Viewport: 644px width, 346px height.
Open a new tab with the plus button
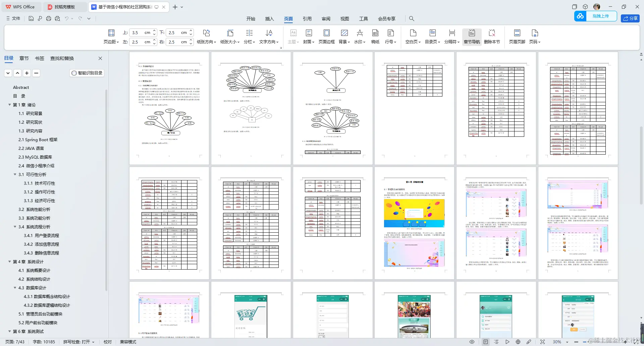[x=175, y=7]
